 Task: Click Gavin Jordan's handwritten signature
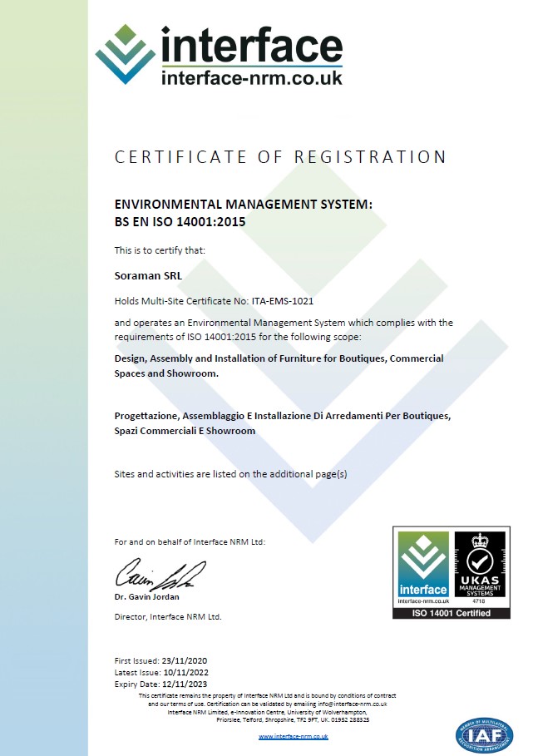(160, 575)
